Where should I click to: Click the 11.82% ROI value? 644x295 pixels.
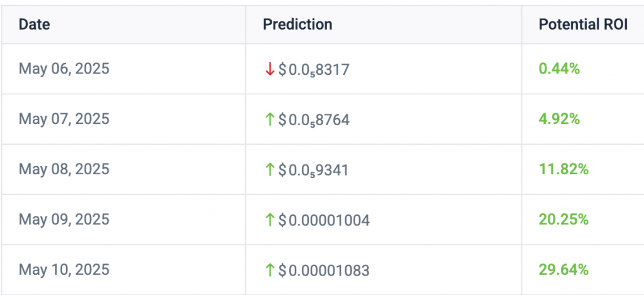563,169
